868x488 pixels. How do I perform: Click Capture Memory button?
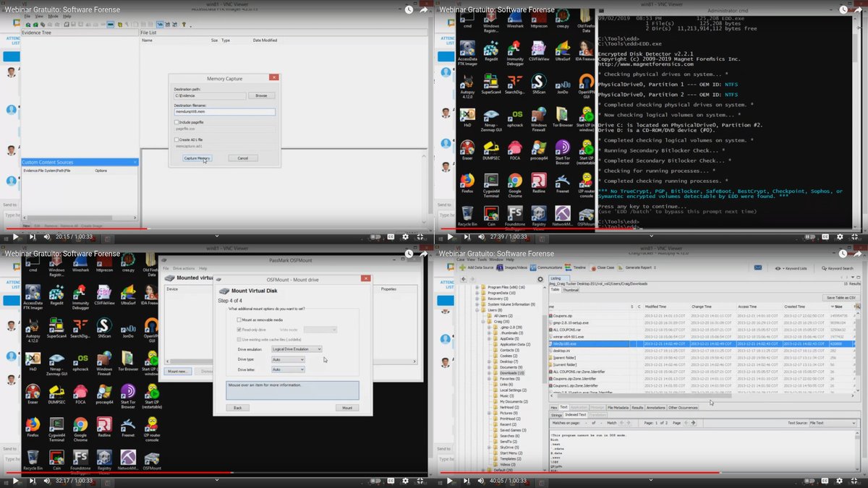click(197, 158)
